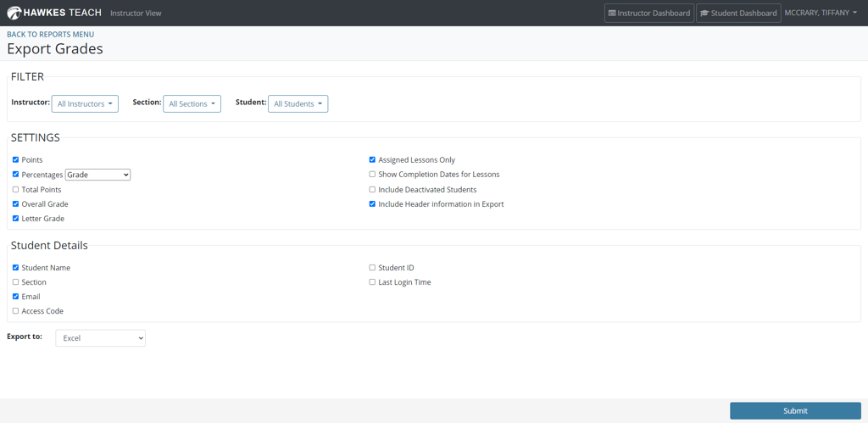Disable the Overall Grade checkbox
Image resolution: width=868 pixels, height=423 pixels.
coord(15,203)
